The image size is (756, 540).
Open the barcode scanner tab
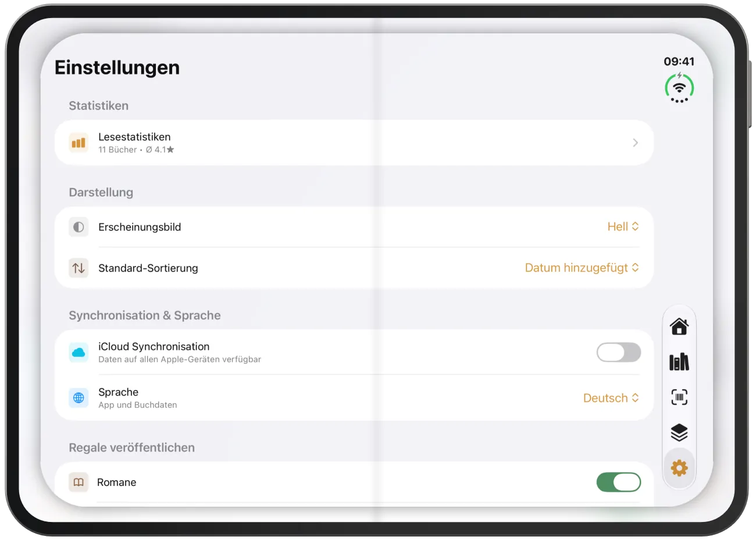679,397
